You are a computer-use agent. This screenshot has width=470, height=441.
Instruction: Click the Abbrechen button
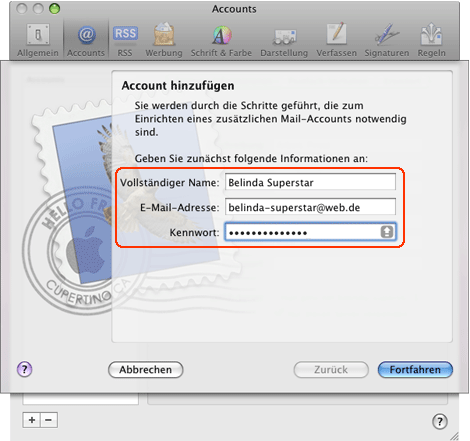(x=146, y=370)
